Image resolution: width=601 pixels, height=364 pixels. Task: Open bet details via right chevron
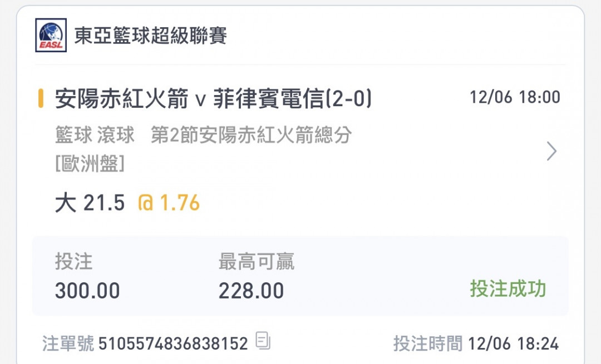(551, 151)
